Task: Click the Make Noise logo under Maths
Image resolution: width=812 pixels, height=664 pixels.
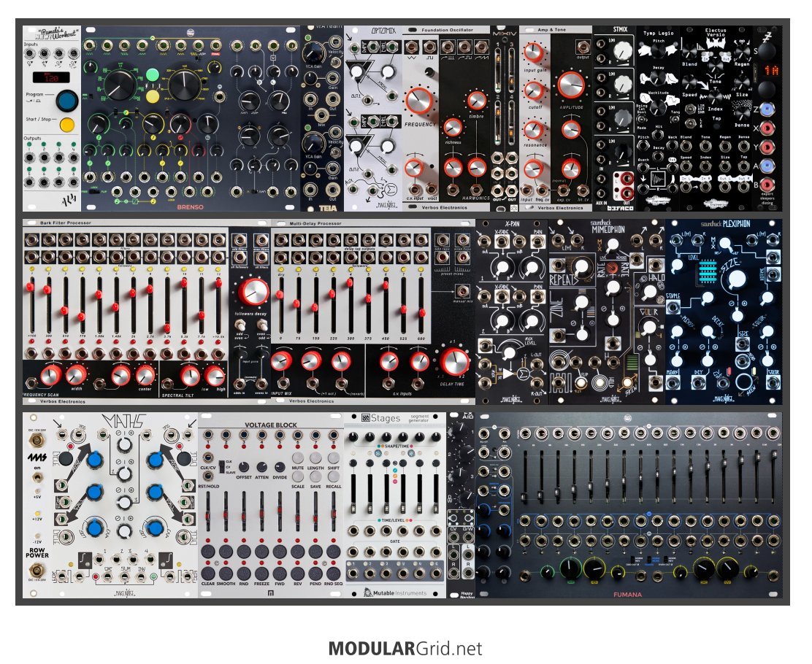Action: (x=126, y=592)
